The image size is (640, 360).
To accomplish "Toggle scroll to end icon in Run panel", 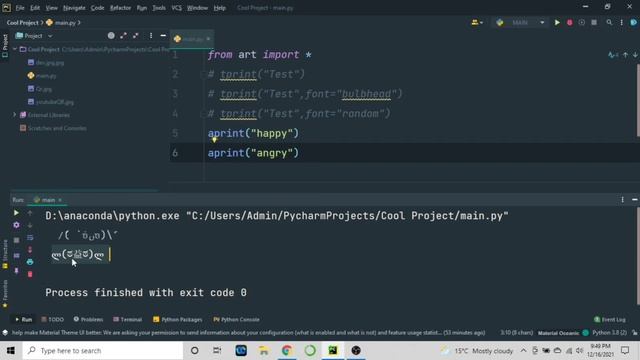I will 30,250.
